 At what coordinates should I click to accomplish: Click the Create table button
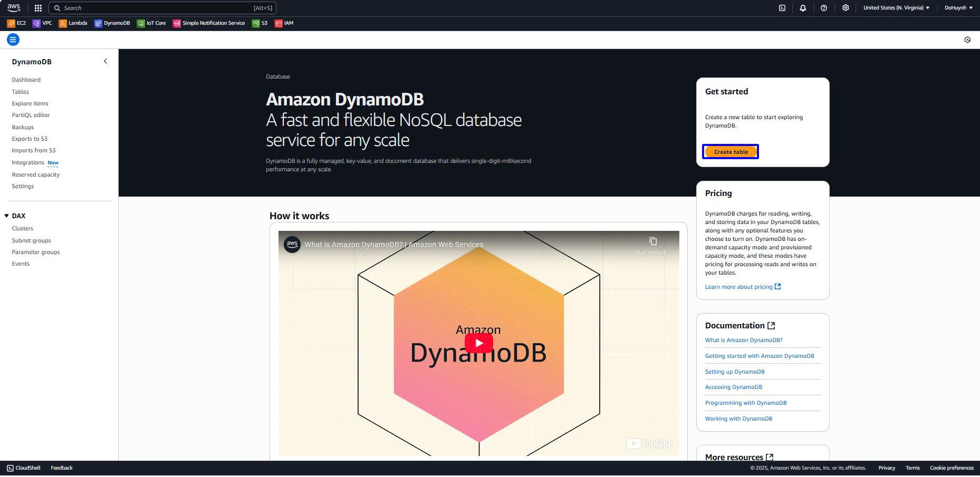(x=731, y=152)
